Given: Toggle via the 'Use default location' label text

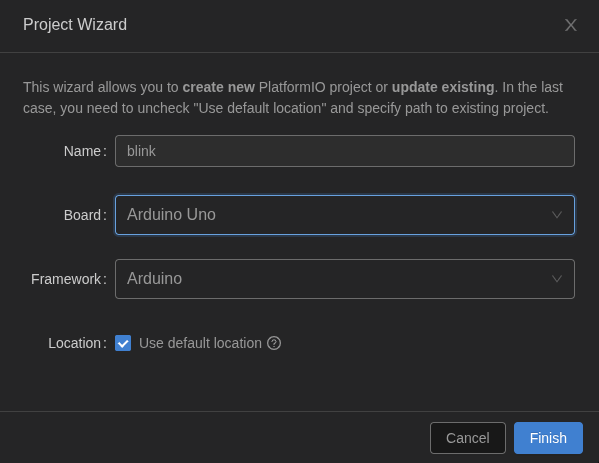Looking at the screenshot, I should tap(200, 343).
